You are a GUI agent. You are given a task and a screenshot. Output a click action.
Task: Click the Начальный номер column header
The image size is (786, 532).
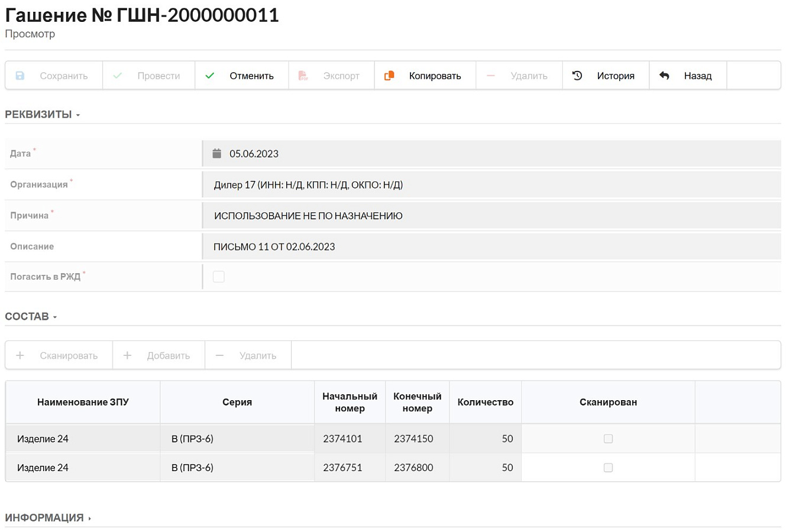[x=350, y=402]
